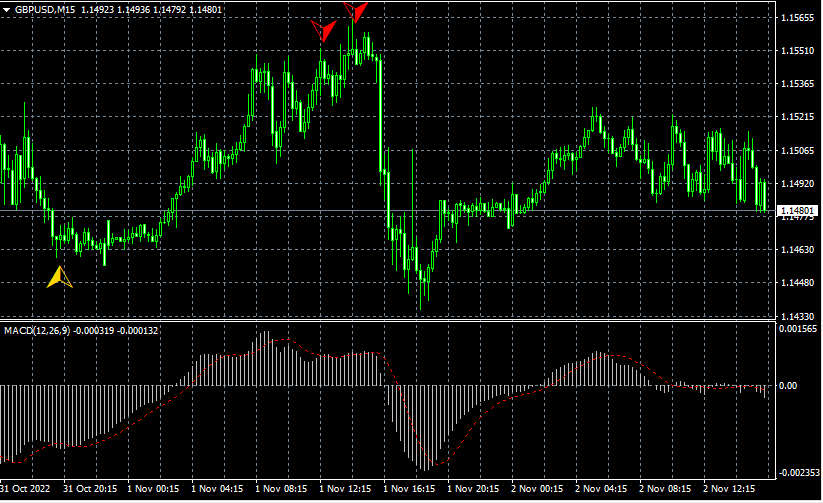Viewport: 823px width, 503px height.
Task: Select the red down arrow nearest 1.15655 level
Action: coord(356,12)
